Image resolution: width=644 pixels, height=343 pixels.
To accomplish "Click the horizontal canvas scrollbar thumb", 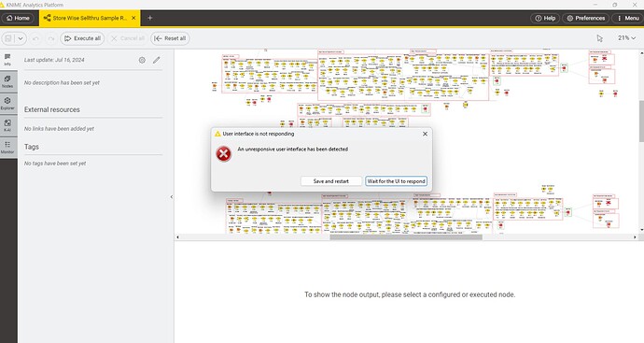I will (406, 236).
